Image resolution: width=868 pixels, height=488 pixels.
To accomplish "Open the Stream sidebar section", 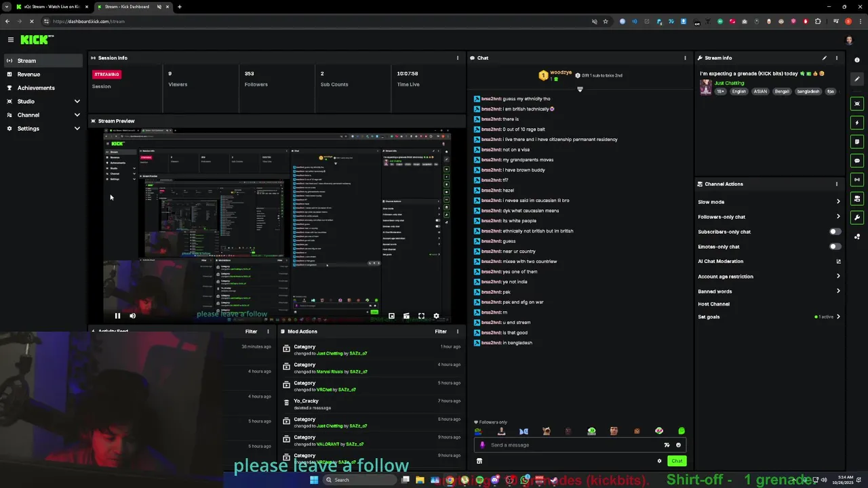I will 43,61.
